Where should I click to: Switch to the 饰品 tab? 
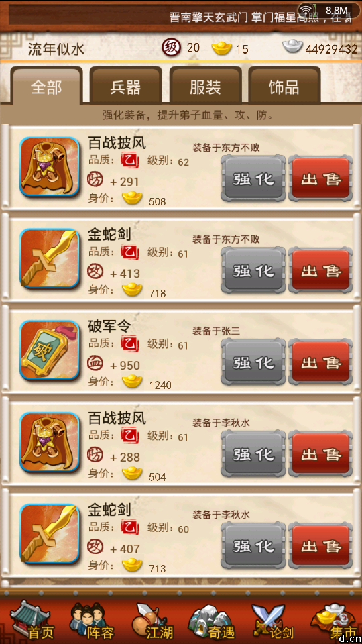284,87
